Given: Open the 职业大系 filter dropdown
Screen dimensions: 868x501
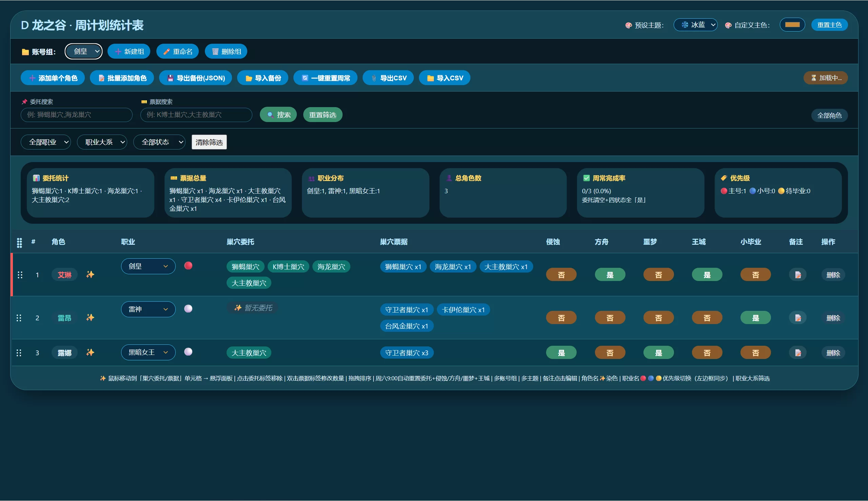Looking at the screenshot, I should 102,142.
